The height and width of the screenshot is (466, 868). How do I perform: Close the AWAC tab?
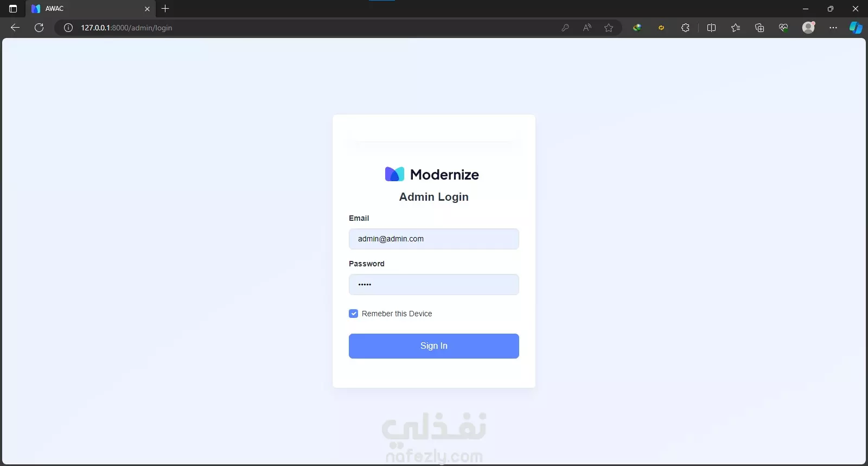pos(147,9)
